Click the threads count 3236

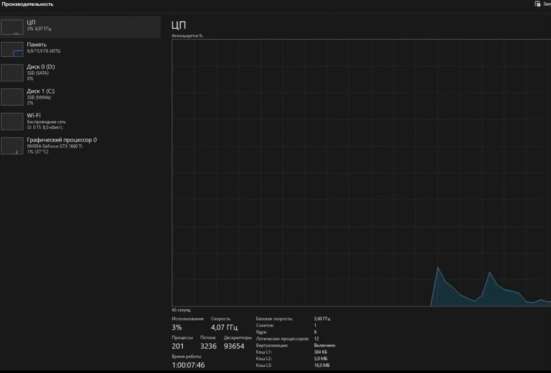coord(208,346)
